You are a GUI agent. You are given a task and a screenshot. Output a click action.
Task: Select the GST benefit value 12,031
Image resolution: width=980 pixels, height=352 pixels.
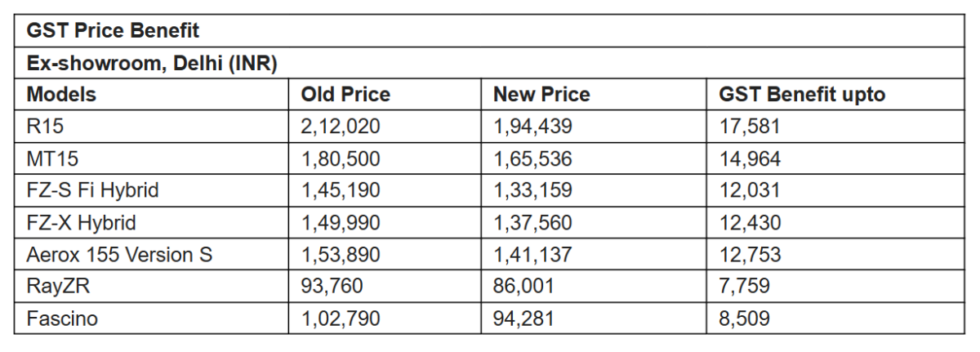point(750,190)
